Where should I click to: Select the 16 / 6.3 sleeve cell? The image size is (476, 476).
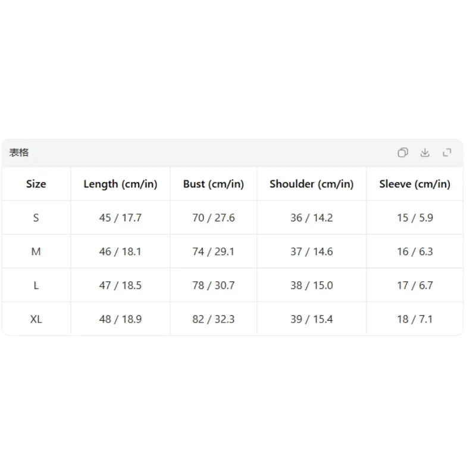pos(415,251)
